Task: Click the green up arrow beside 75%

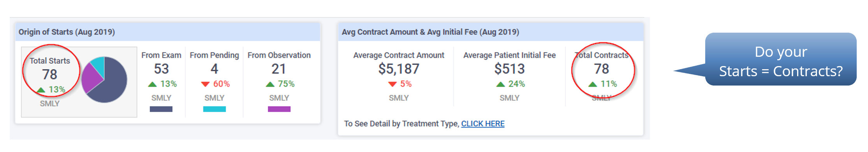Action: pyautogui.click(x=270, y=84)
